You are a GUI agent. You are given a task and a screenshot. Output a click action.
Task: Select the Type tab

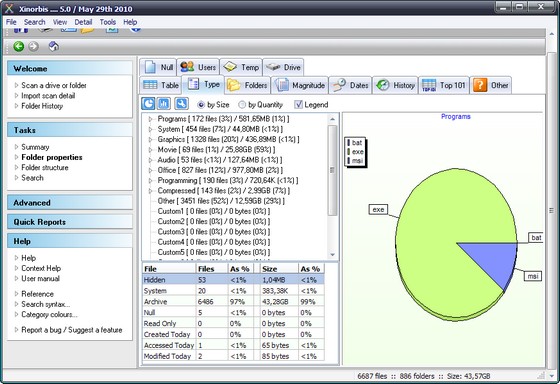pyautogui.click(x=203, y=85)
